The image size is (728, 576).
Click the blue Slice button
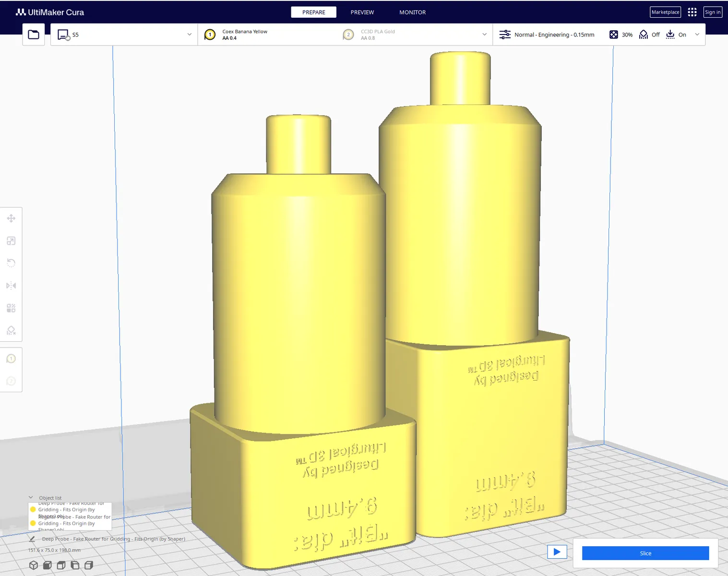645,553
